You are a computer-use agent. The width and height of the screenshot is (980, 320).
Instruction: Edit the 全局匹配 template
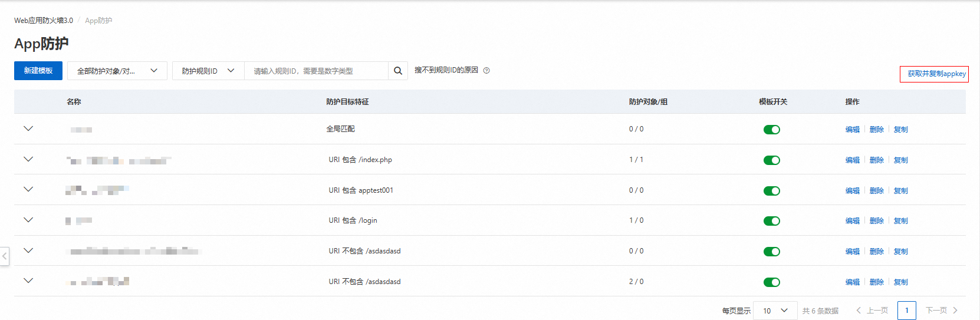point(852,130)
